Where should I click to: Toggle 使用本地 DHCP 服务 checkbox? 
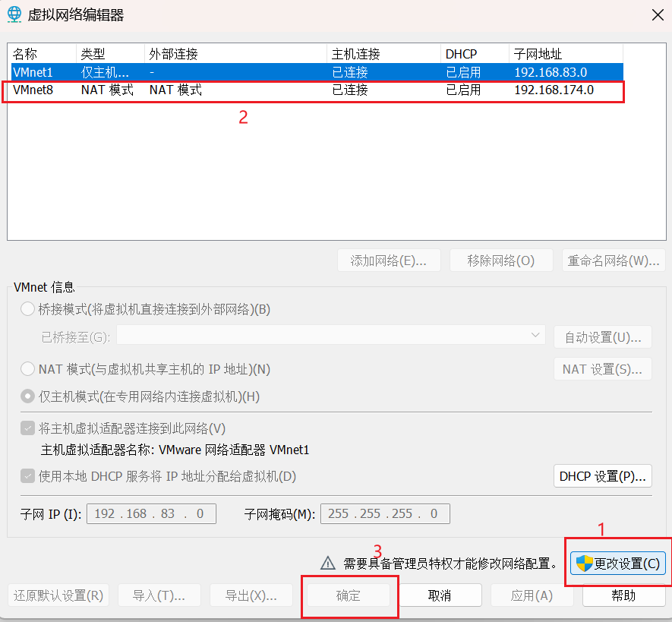click(28, 476)
